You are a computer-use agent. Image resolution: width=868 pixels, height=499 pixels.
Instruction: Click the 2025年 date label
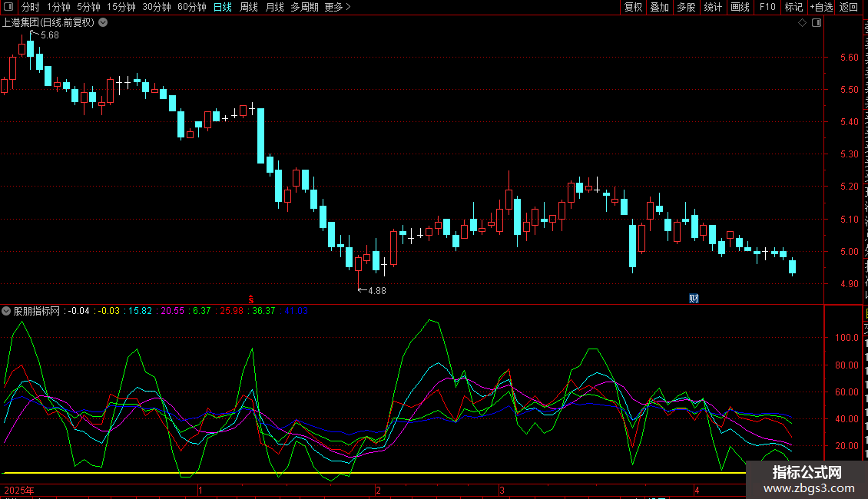pyautogui.click(x=19, y=490)
